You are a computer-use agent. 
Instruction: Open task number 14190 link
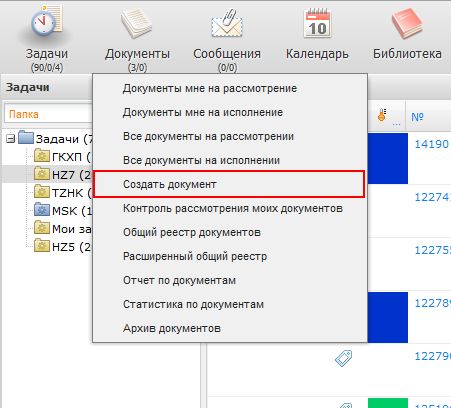pyautogui.click(x=432, y=144)
